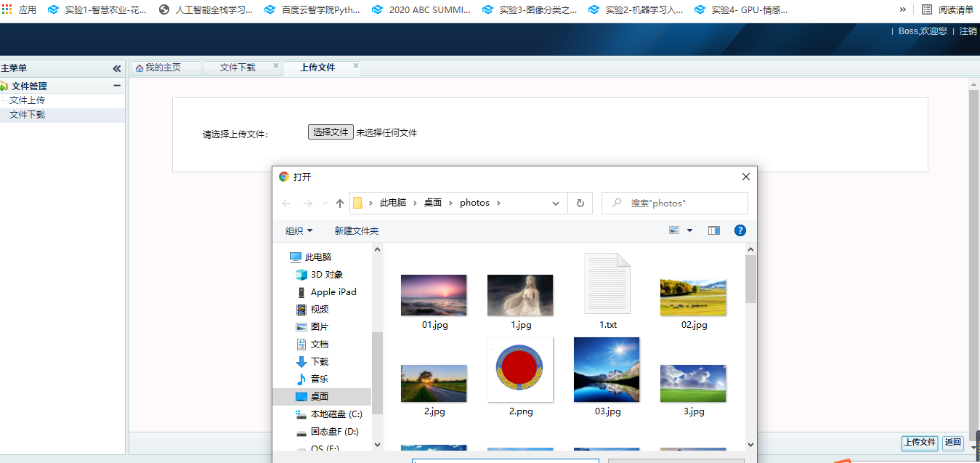The image size is (980, 463).
Task: Select the 3D 对象 folder icon
Action: [301, 275]
